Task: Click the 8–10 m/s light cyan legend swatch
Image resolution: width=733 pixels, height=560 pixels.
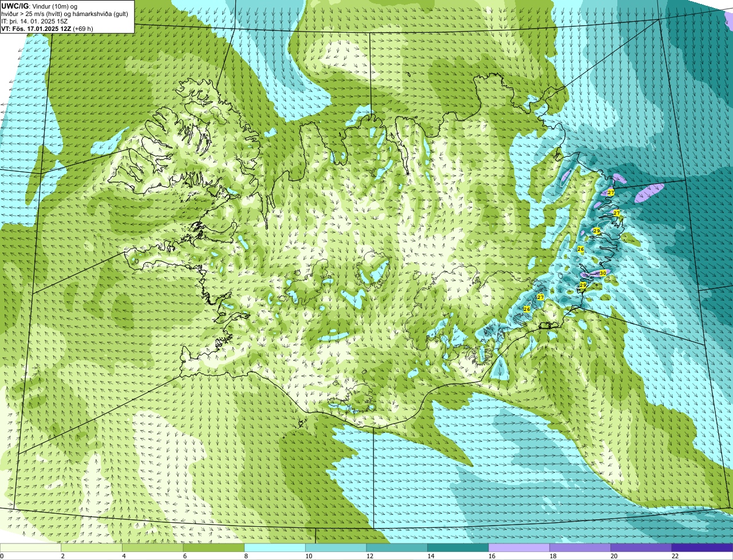Action: point(275,547)
